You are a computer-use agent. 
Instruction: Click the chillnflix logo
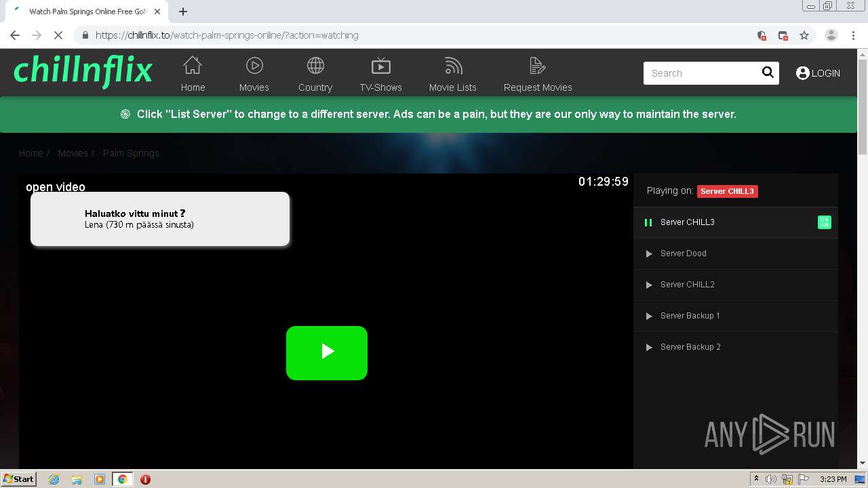83,72
